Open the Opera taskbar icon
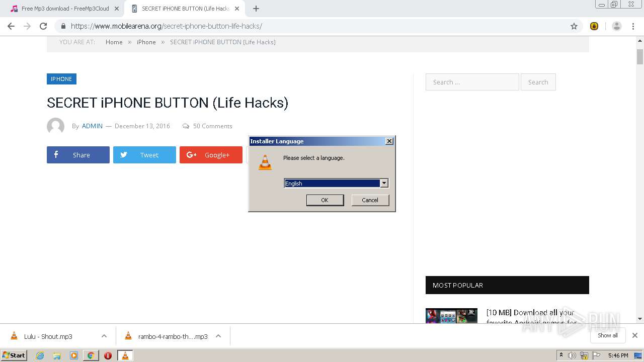Screen dimensions: 644x362 108,355
